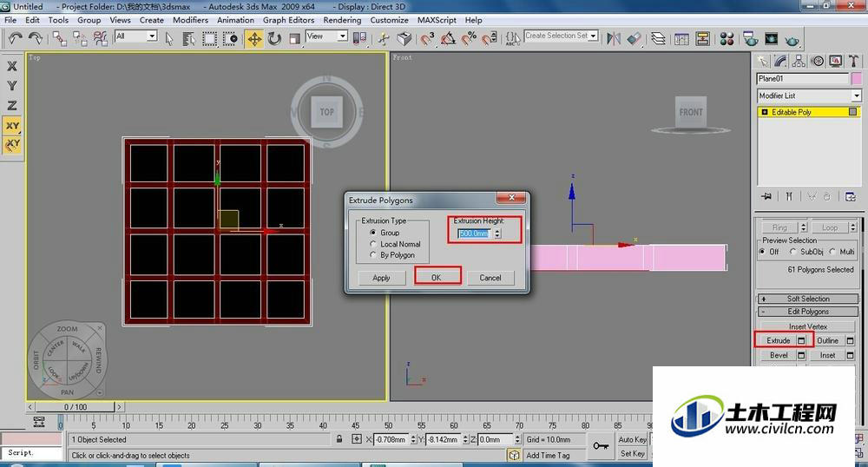Open the Modifiers menu
Screen dimensions: 868x467
pyautogui.click(x=190, y=20)
